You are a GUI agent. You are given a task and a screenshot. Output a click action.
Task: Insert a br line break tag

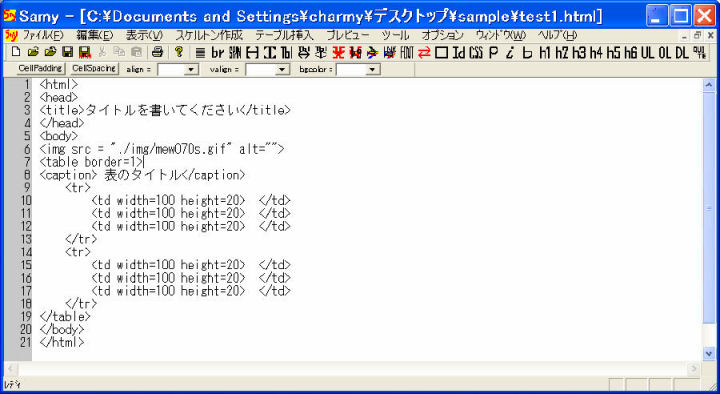[217, 53]
